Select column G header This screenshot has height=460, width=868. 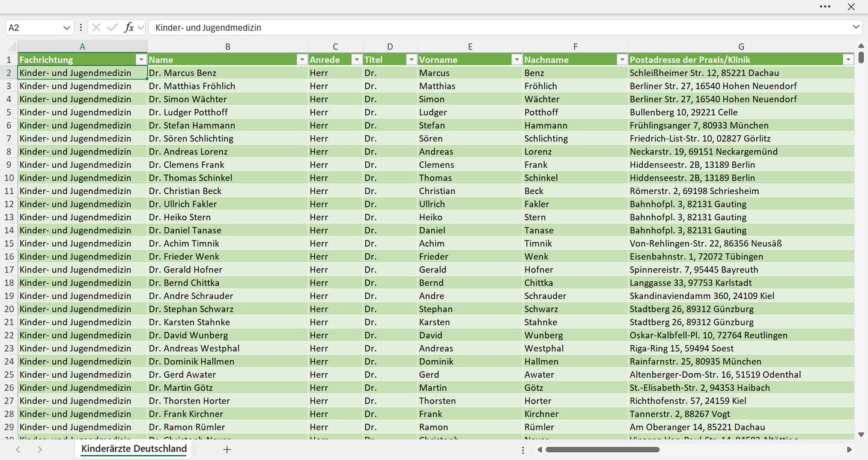(x=741, y=46)
